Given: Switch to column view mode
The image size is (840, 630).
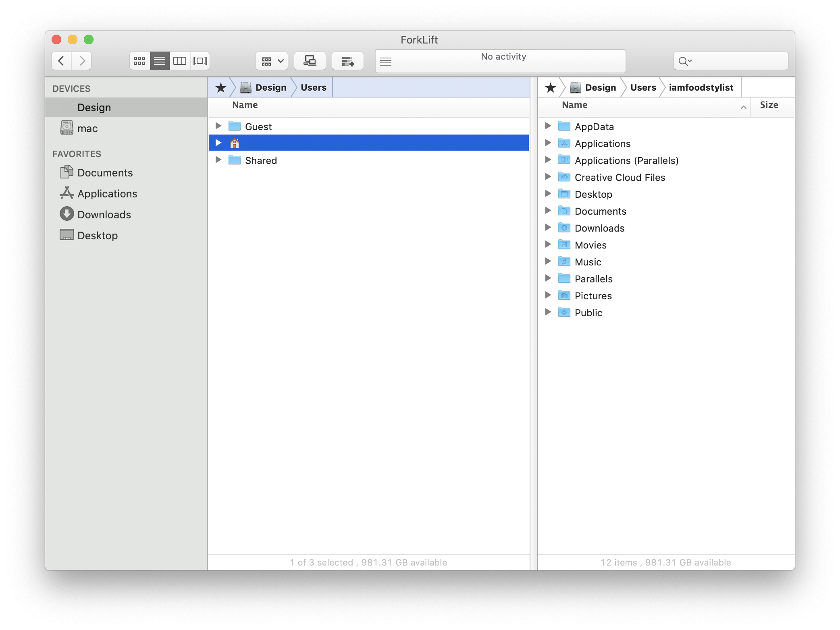Looking at the screenshot, I should coord(180,61).
